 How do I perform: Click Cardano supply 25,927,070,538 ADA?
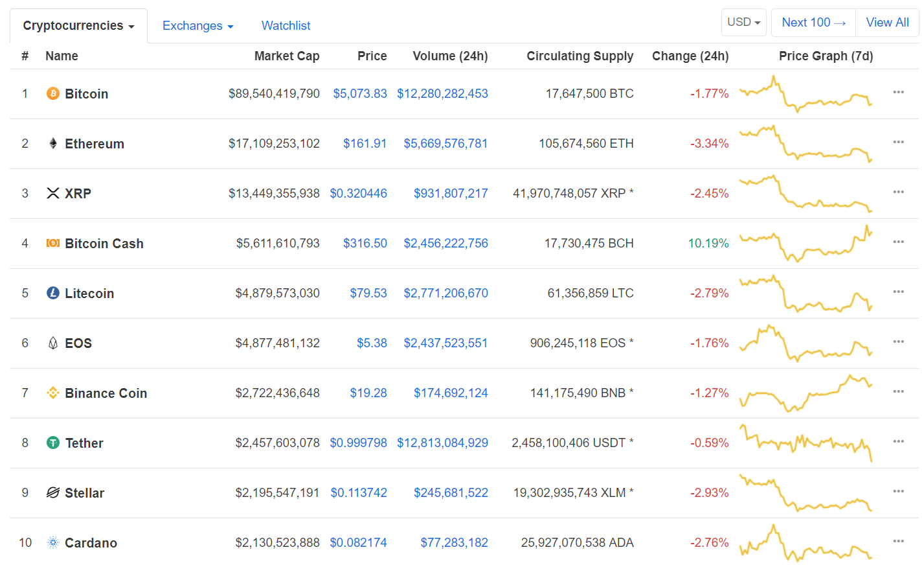coord(577,542)
